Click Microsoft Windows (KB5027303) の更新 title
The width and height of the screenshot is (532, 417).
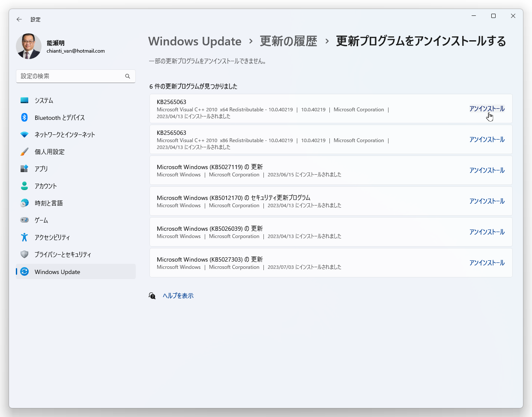pyautogui.click(x=210, y=259)
